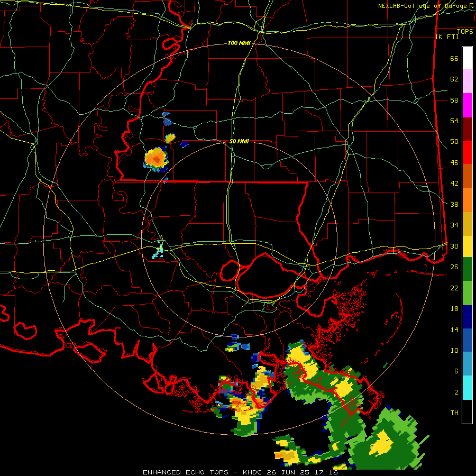Click the '30' legend value
The height and width of the screenshot is (476, 476).
coord(454,246)
